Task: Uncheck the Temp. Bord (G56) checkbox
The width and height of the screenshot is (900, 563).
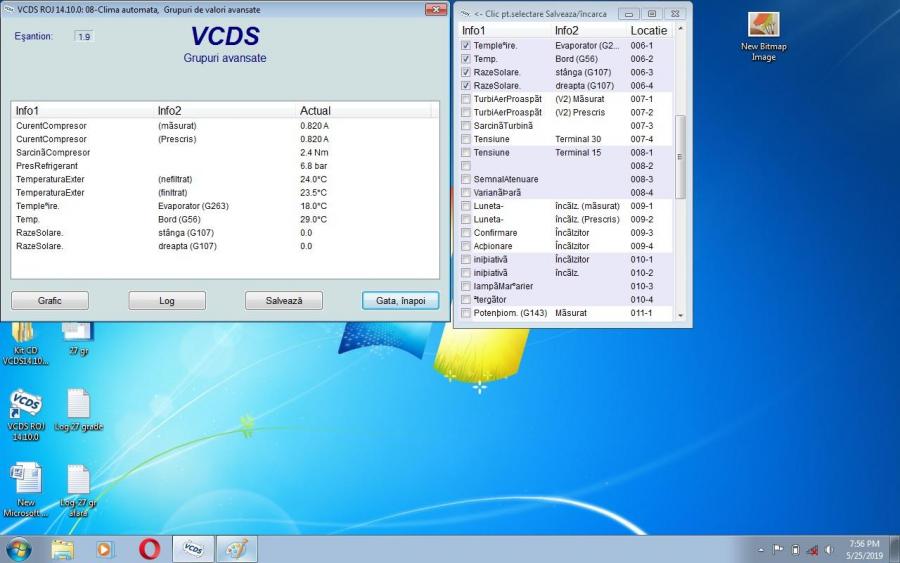Action: pos(466,59)
